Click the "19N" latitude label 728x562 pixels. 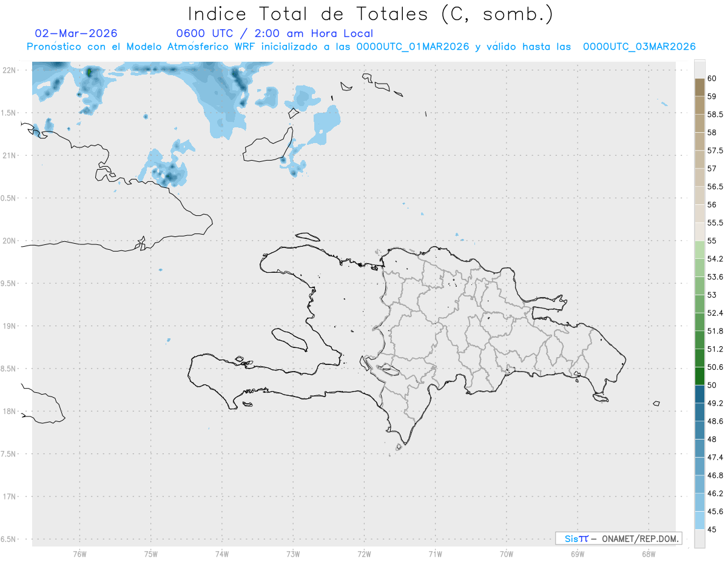pyautogui.click(x=9, y=326)
